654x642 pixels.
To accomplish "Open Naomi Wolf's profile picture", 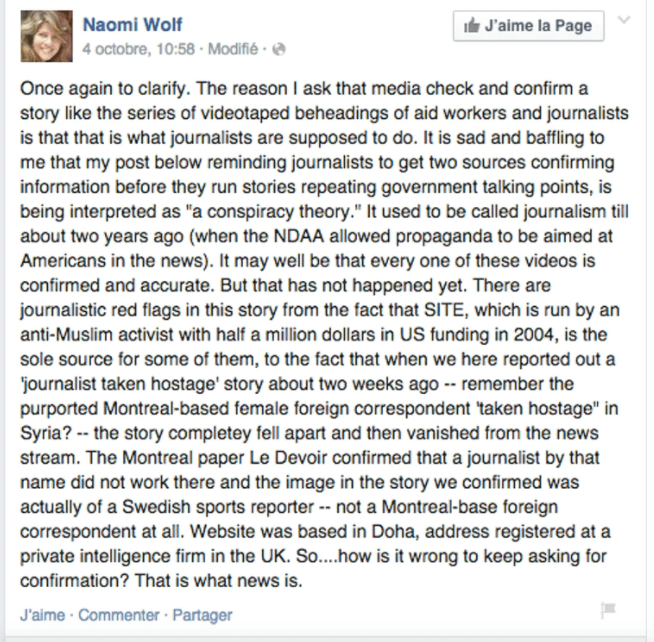I will click(x=45, y=35).
